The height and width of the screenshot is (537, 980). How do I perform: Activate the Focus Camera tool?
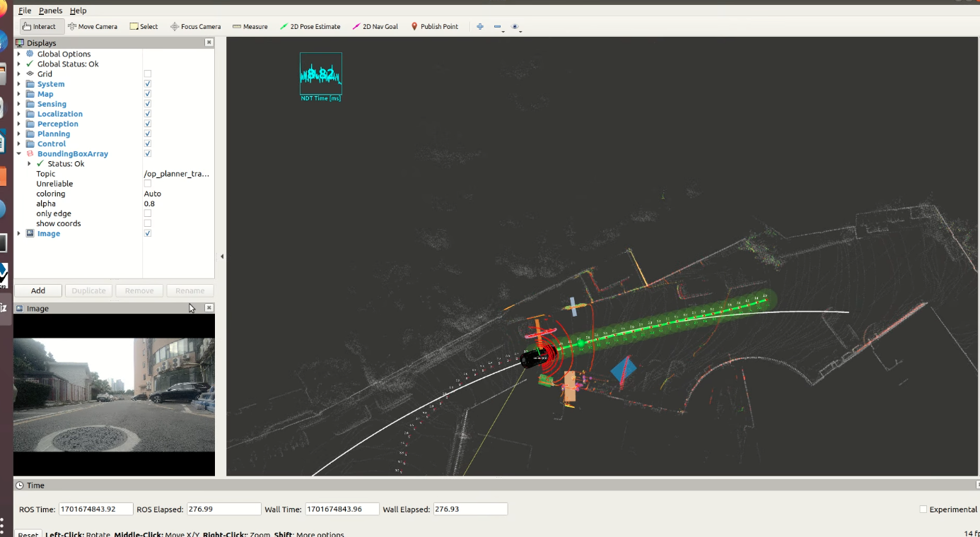pos(196,27)
